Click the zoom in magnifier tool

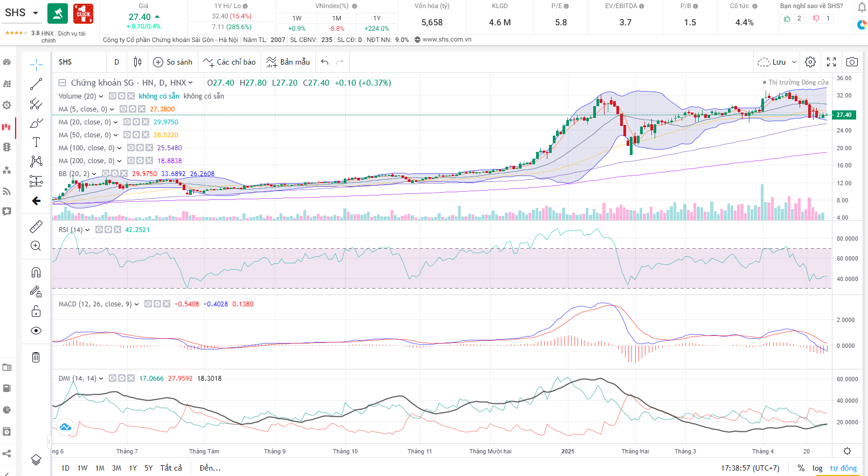(36, 246)
